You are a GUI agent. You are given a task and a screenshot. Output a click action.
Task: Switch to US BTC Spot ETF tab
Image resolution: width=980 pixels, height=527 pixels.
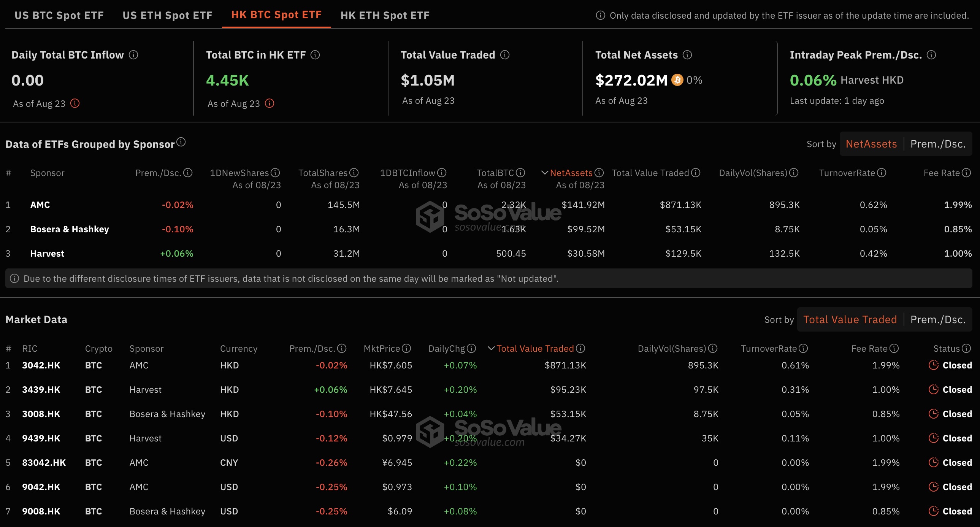(x=59, y=15)
